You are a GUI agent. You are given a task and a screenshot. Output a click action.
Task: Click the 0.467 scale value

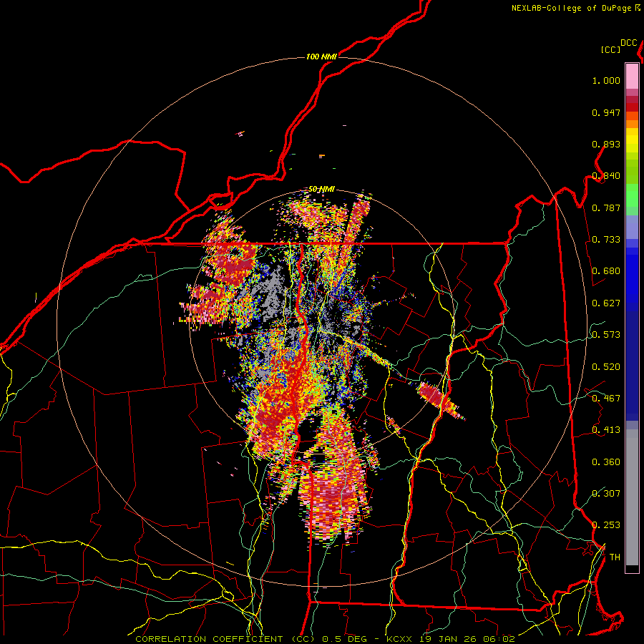606,399
